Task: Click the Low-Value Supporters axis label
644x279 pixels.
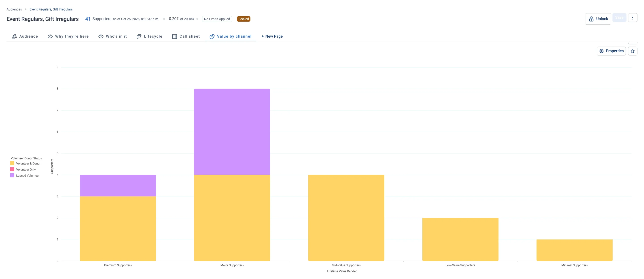Action: pyautogui.click(x=460, y=265)
